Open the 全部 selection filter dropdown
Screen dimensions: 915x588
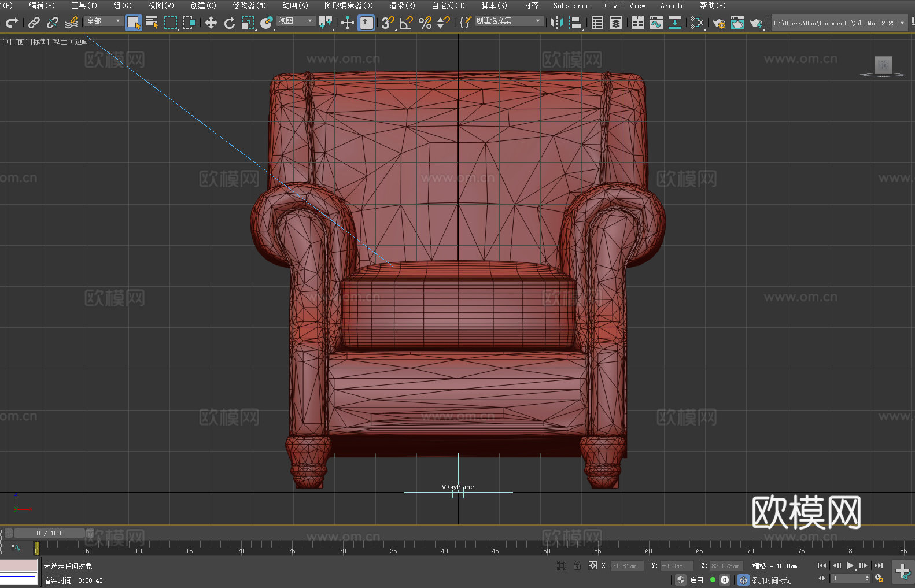click(x=104, y=21)
